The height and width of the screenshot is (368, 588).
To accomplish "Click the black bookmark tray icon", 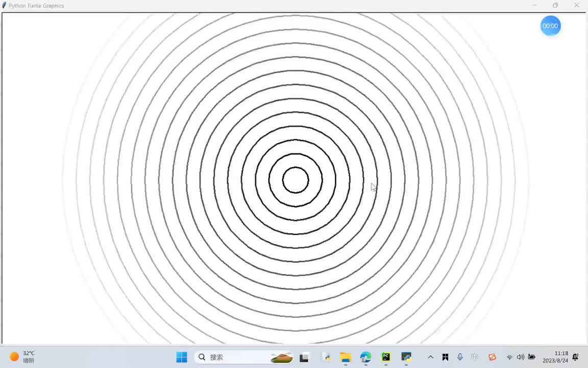I will coord(445,357).
